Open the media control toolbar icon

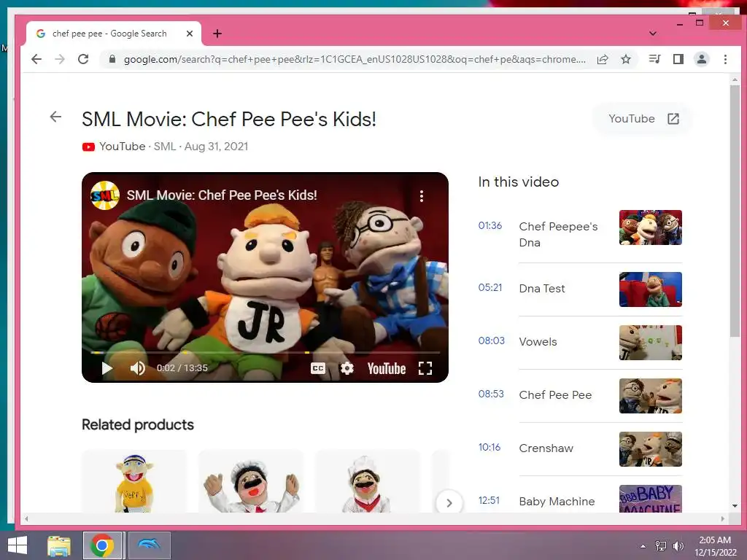pos(654,59)
